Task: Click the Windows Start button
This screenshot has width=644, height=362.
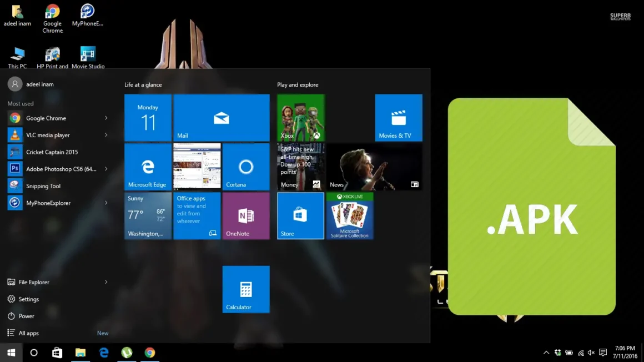Action: pos(11,353)
